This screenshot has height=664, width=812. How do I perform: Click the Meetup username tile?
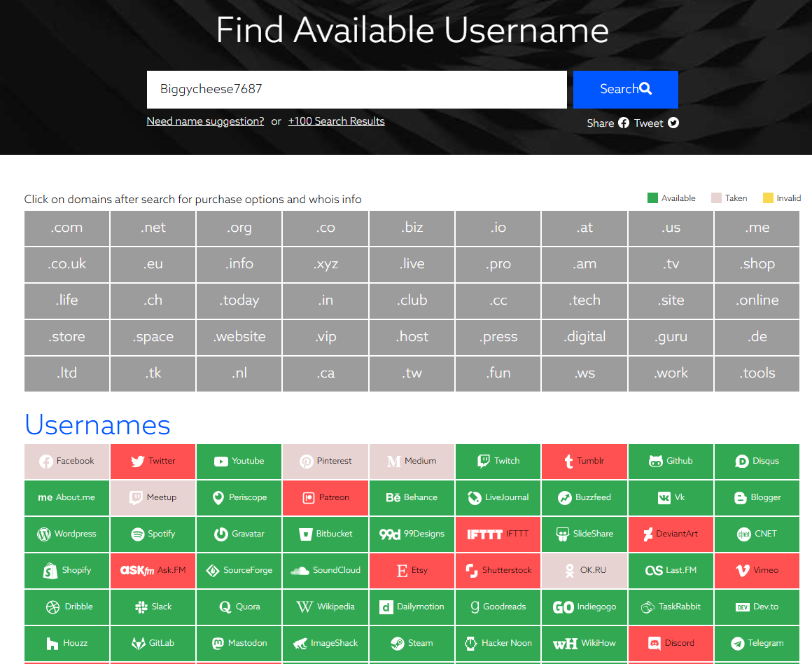click(x=153, y=497)
